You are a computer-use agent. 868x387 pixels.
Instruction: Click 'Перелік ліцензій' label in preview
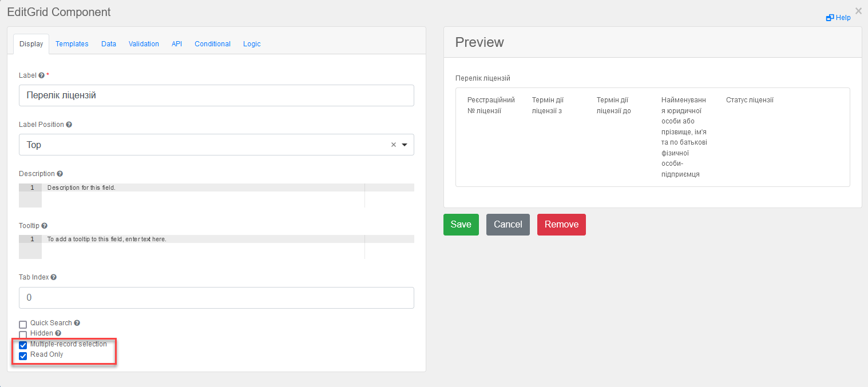click(482, 78)
